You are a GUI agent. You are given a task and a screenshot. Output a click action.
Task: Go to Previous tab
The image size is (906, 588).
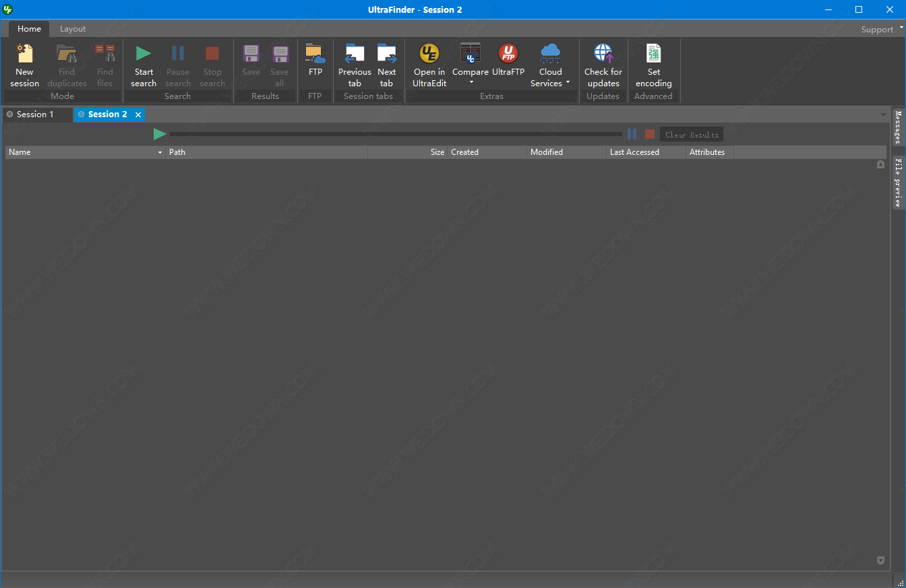pos(355,65)
